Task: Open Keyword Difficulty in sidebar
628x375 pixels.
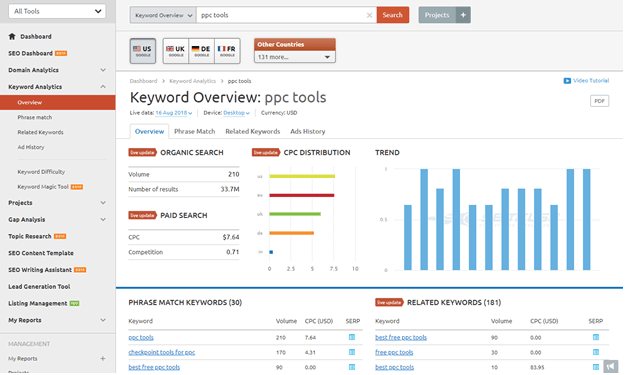Action: (41, 172)
